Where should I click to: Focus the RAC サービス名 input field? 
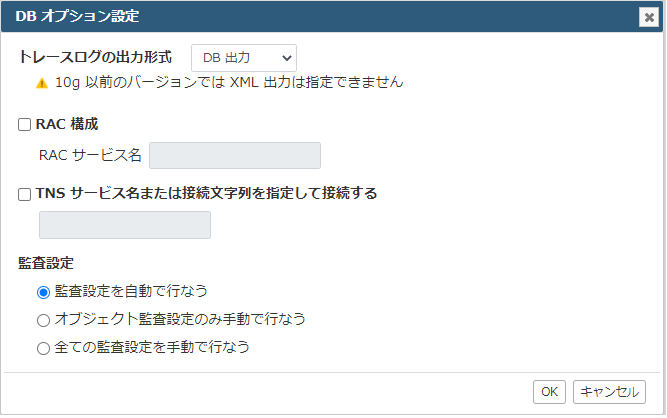point(235,156)
